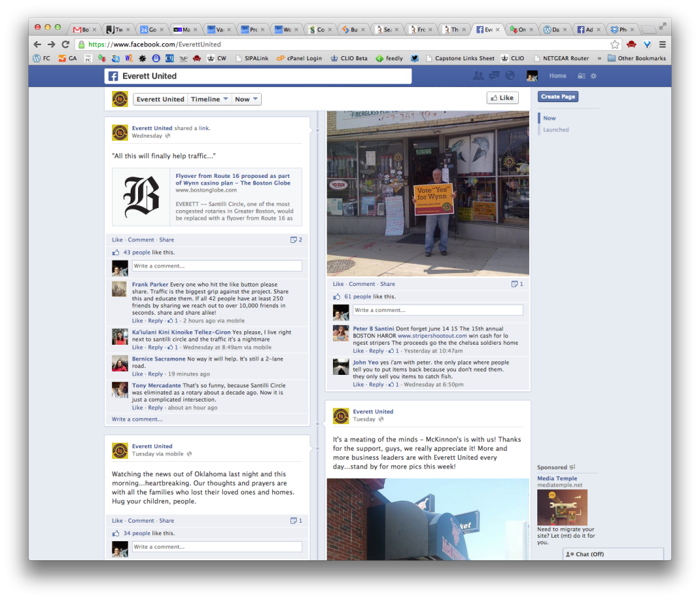This screenshot has height=600, width=700.
Task: Click the Everett United logo beside page name
Action: click(120, 99)
